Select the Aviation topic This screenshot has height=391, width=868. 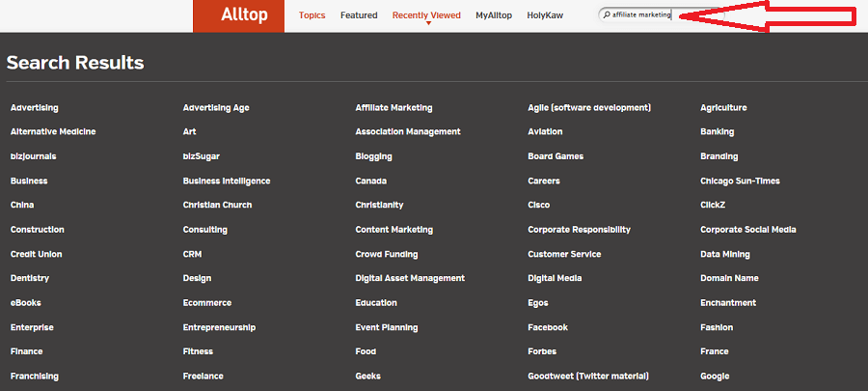pyautogui.click(x=545, y=132)
